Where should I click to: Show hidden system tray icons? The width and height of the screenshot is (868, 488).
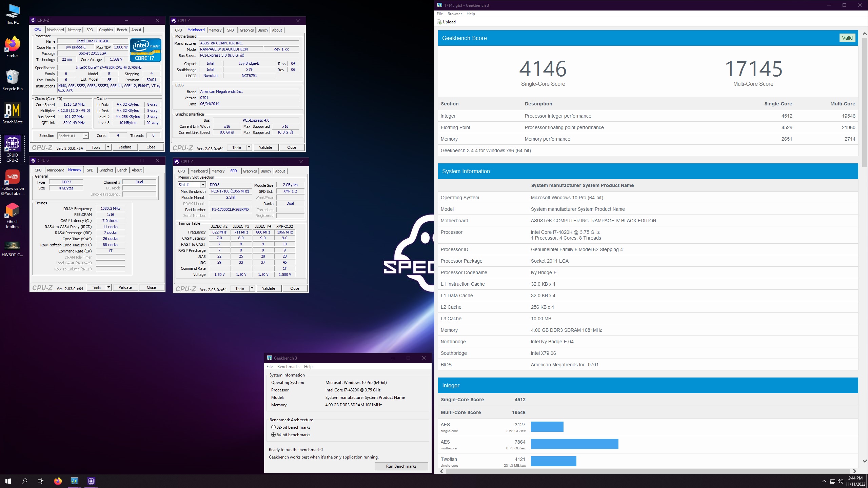click(x=824, y=481)
